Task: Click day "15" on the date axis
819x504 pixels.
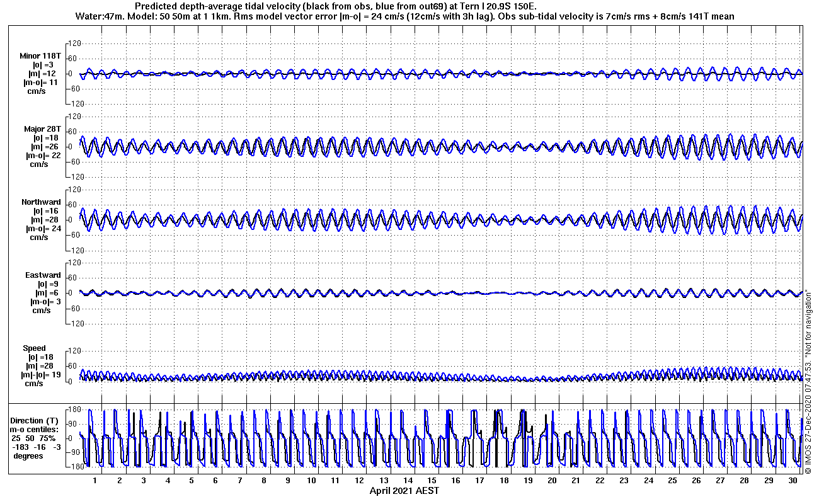Action: click(432, 481)
